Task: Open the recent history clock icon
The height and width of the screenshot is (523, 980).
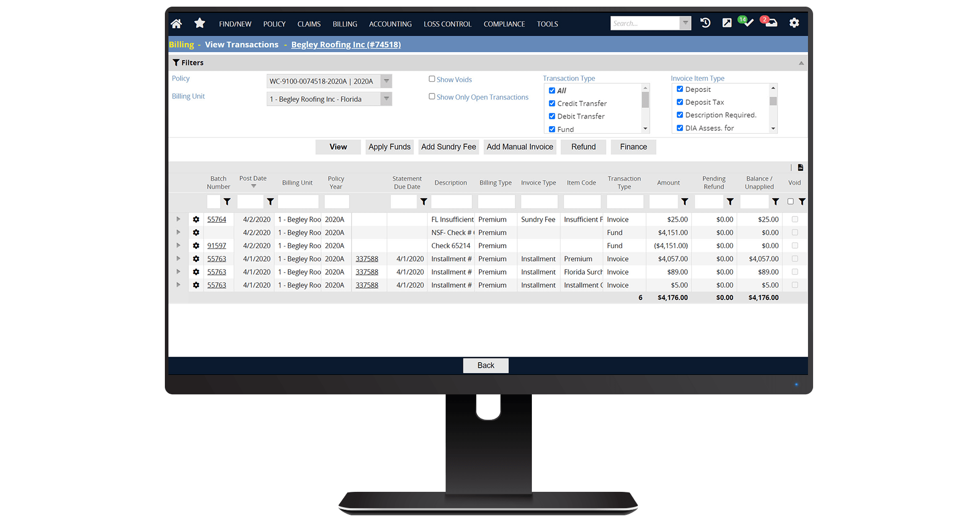Action: tap(705, 23)
